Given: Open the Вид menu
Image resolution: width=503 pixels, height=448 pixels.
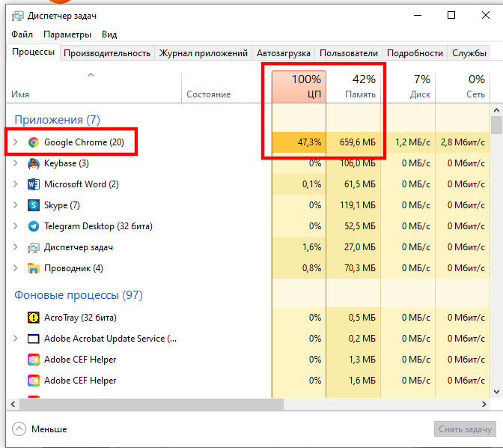Looking at the screenshot, I should tap(109, 34).
